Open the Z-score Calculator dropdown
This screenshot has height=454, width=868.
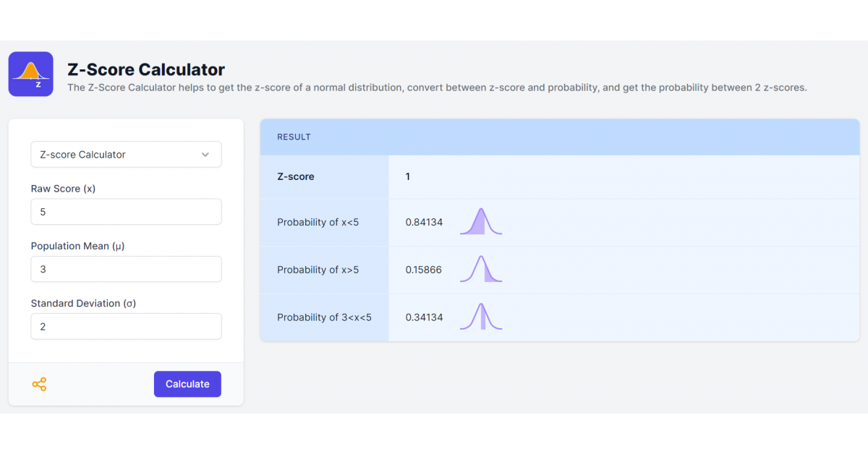tap(126, 154)
